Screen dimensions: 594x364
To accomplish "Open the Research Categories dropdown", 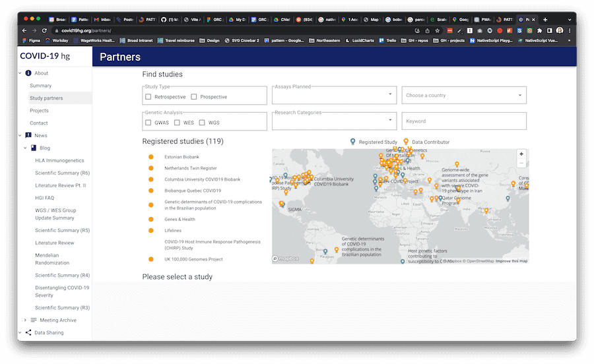I will click(334, 121).
